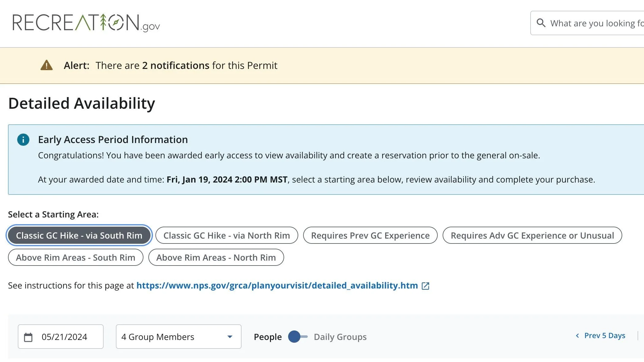Click the external link icon after URL
Image resolution: width=644 pixels, height=362 pixels.
point(425,286)
